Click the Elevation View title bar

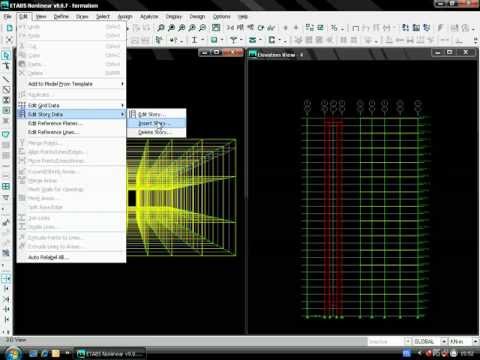point(362,54)
